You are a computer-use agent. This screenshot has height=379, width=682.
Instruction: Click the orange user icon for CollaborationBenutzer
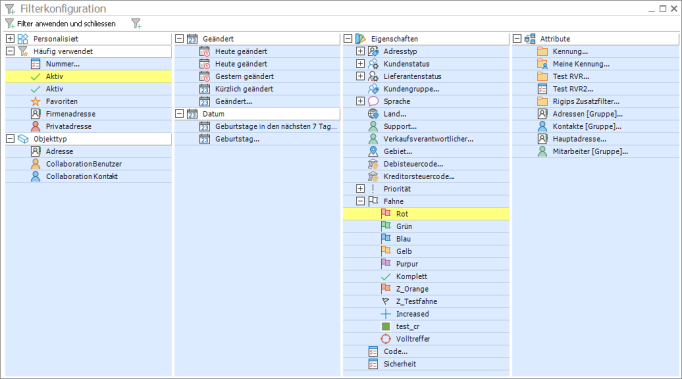tap(36, 164)
